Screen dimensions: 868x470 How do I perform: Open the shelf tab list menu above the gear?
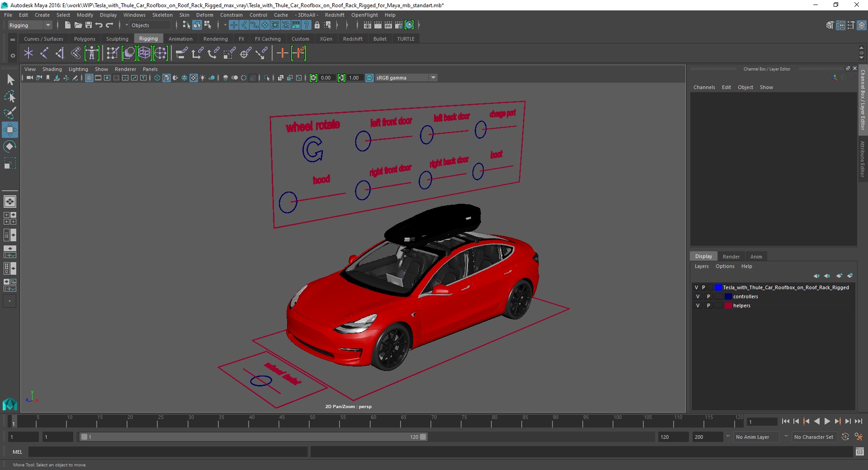(13, 40)
